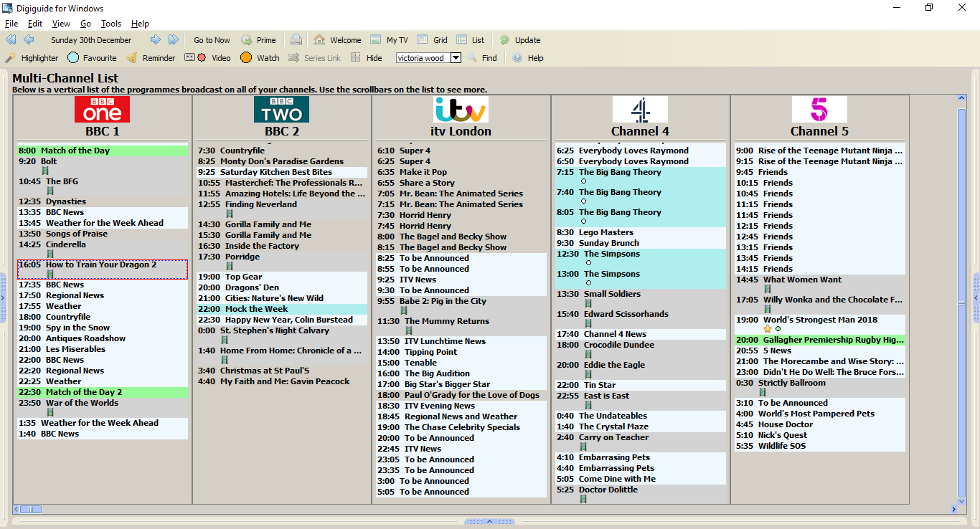
Task: Go back one week with double-left arrow
Action: tap(11, 40)
